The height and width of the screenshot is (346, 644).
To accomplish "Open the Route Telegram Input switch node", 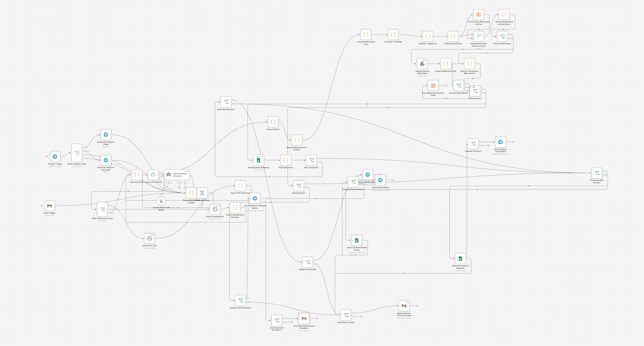I will tap(77, 153).
